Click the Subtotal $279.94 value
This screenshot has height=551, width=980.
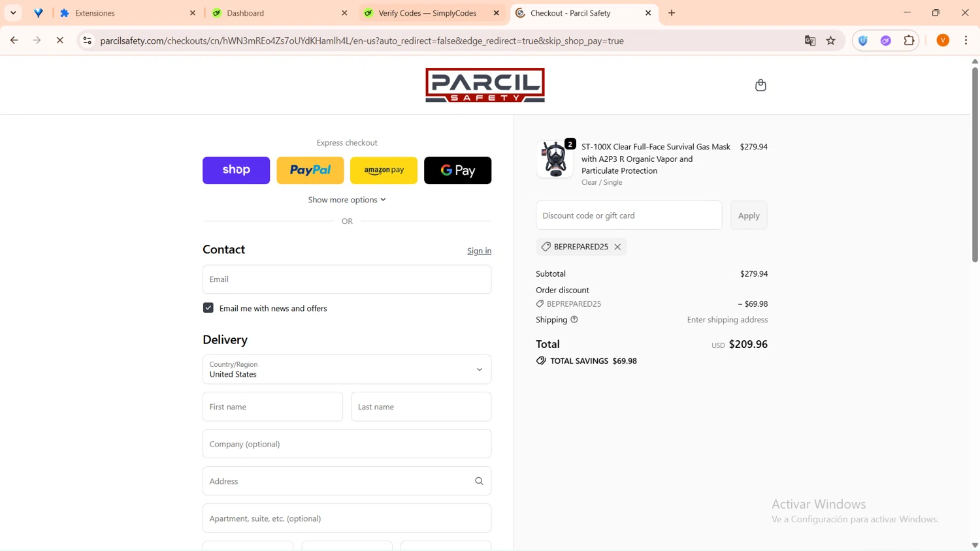[754, 274]
